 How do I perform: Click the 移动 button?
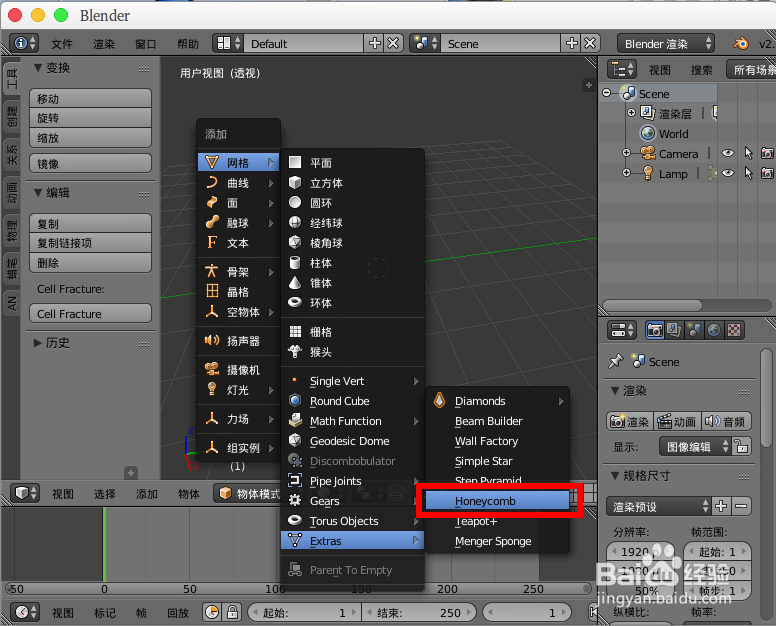91,98
